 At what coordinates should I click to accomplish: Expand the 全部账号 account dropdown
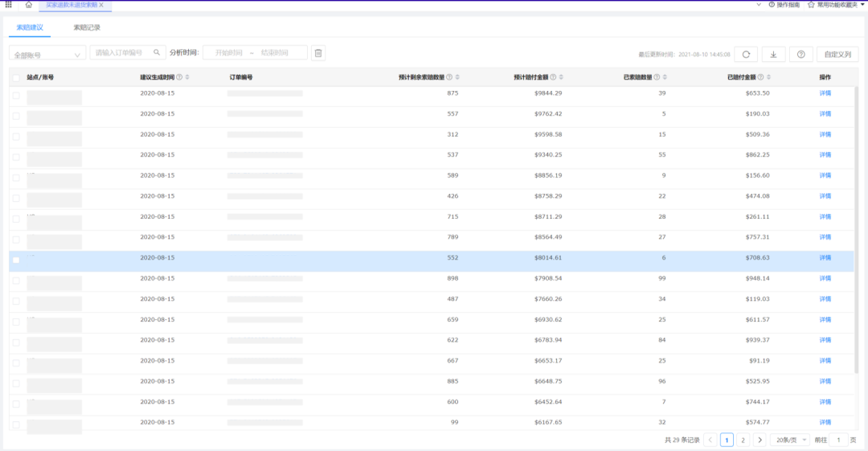pos(47,55)
